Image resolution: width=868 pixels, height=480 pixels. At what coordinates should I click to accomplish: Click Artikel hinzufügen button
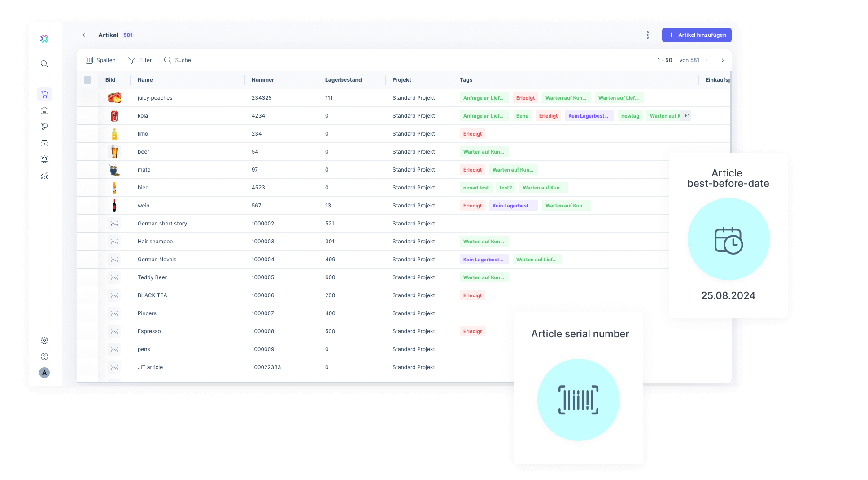coord(697,35)
